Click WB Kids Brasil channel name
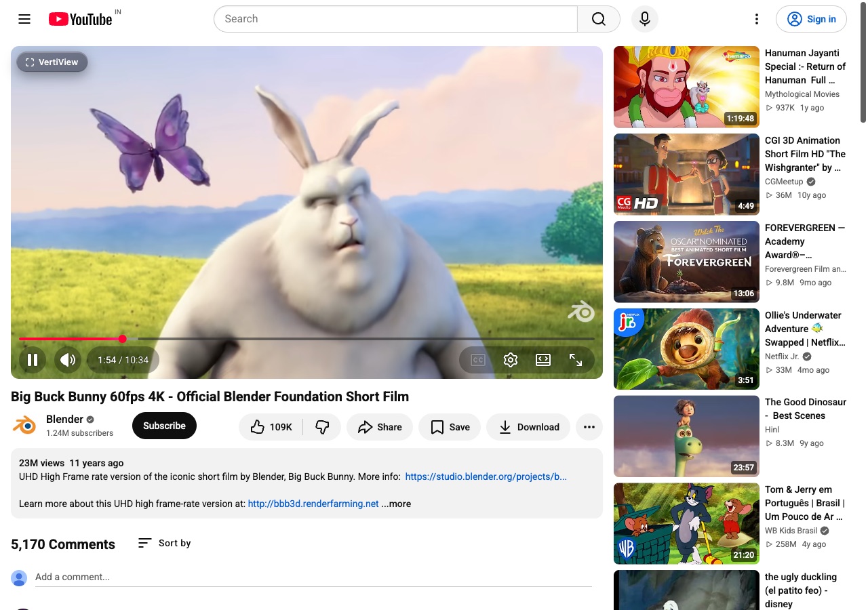The height and width of the screenshot is (610, 868). coord(791,531)
